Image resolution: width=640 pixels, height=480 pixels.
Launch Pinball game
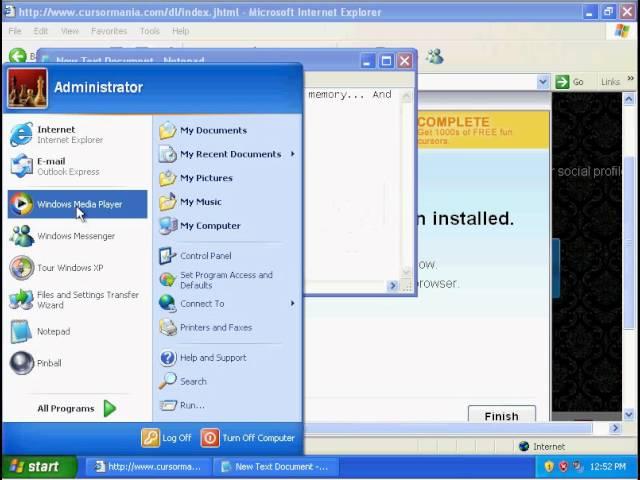[x=78, y=363]
